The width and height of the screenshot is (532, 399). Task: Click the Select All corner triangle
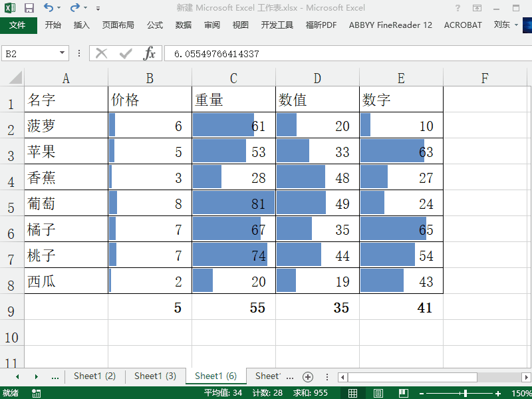[15, 77]
